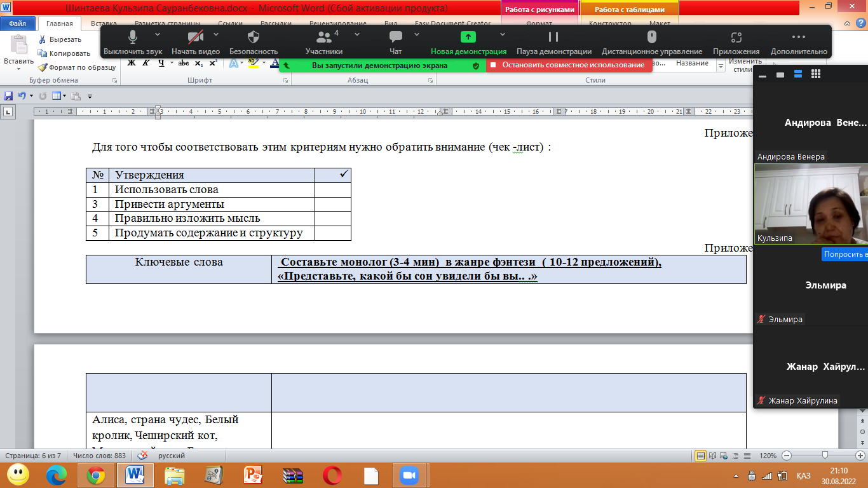The height and width of the screenshot is (488, 868).
Task: Click русский language indicator in status bar
Action: click(172, 456)
